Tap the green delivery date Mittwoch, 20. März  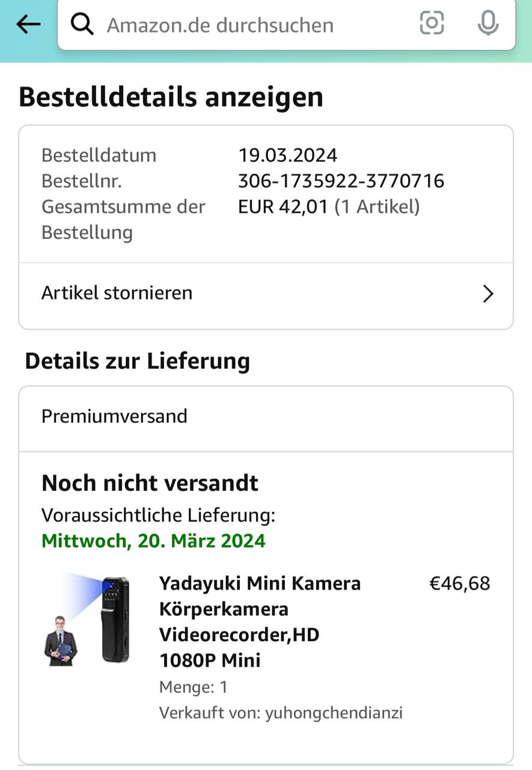click(153, 541)
